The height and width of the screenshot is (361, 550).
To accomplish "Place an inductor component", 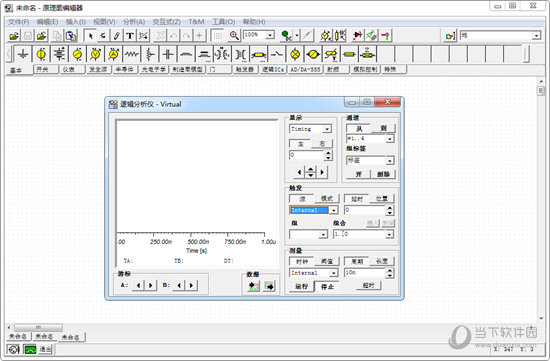I will tap(186, 54).
